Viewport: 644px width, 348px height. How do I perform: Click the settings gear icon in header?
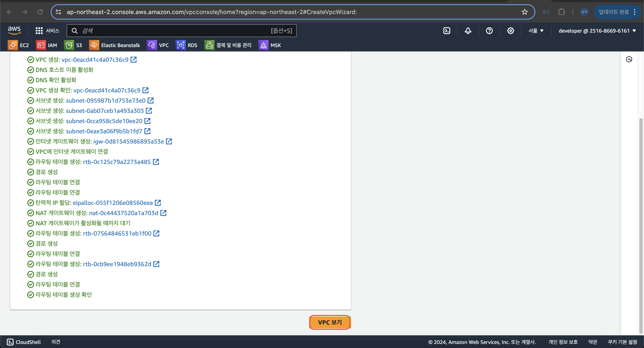[510, 31]
